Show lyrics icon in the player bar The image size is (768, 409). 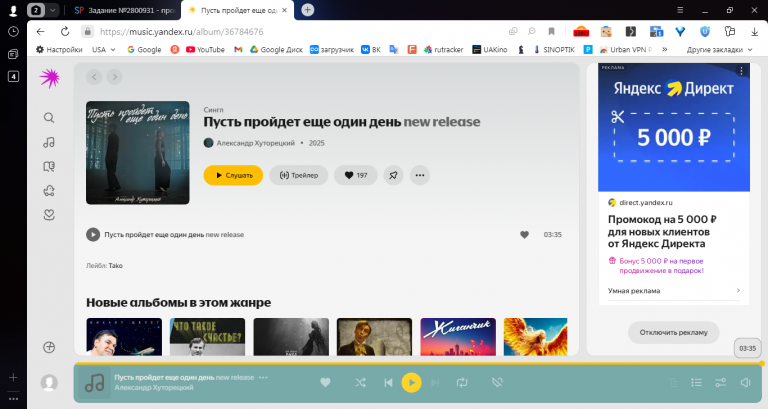(673, 383)
